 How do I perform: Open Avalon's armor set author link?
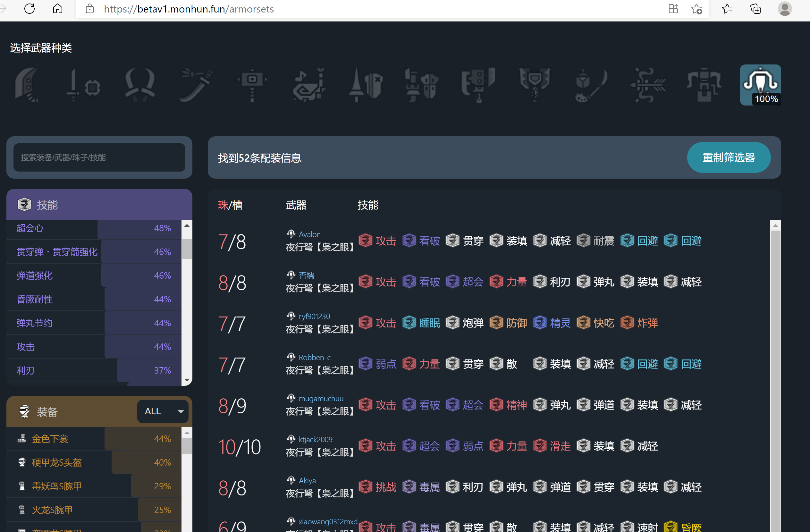pos(309,234)
